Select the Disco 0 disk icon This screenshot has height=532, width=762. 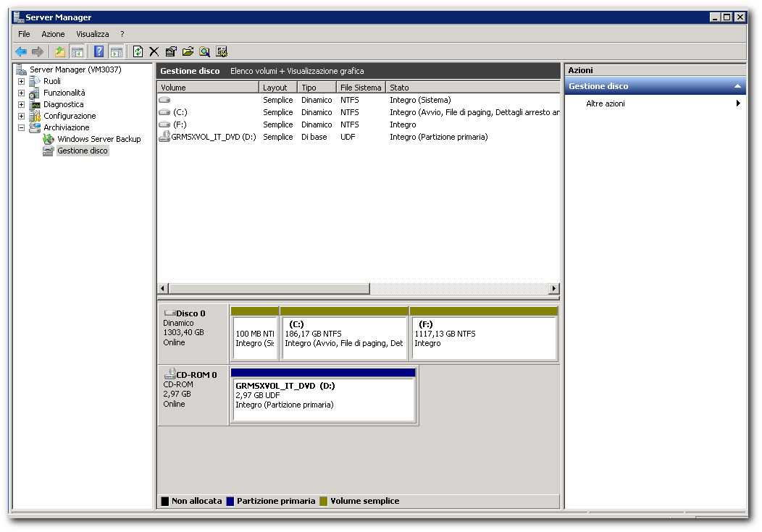click(x=169, y=313)
